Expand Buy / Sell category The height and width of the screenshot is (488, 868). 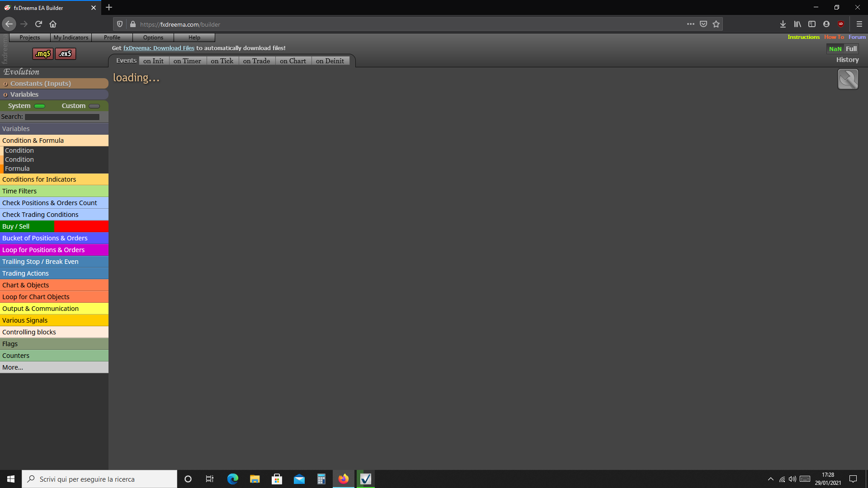click(54, 226)
